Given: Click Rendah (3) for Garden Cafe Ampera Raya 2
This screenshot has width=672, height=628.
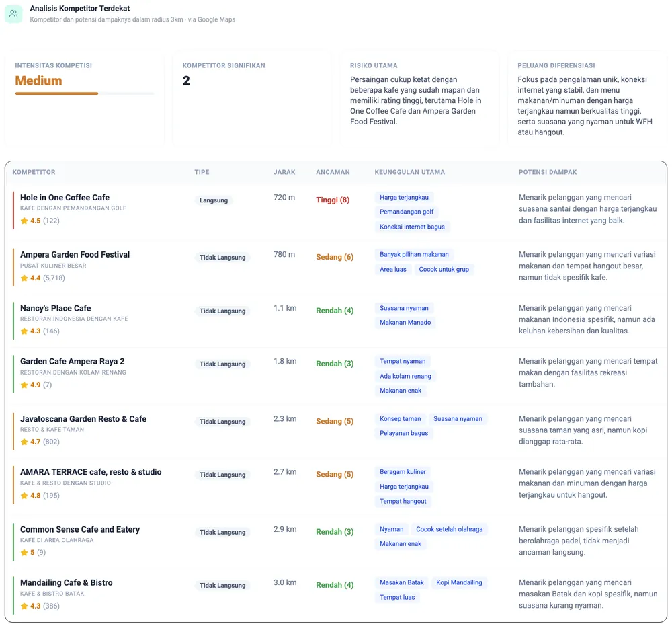Looking at the screenshot, I should (335, 364).
